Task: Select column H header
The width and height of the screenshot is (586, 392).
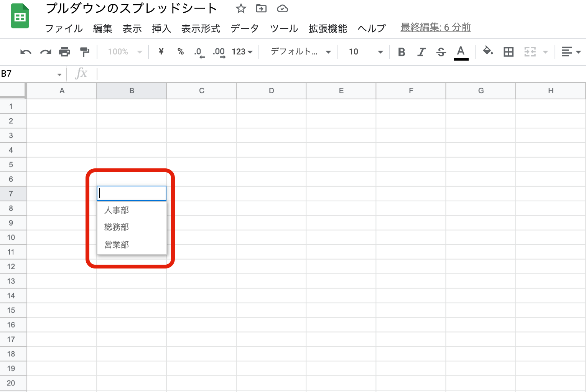Action: click(x=550, y=91)
